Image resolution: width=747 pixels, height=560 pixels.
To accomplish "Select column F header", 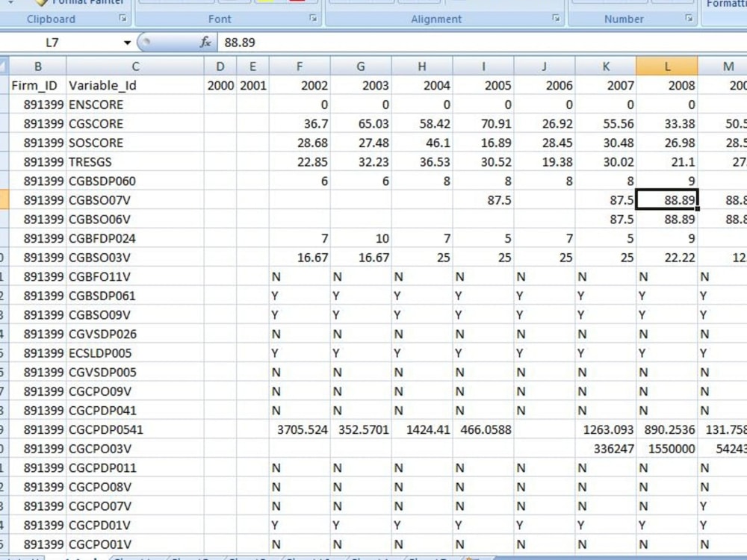I will coord(300,66).
